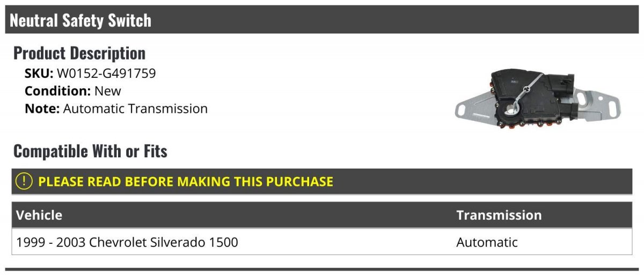Click the condition value New

click(108, 91)
